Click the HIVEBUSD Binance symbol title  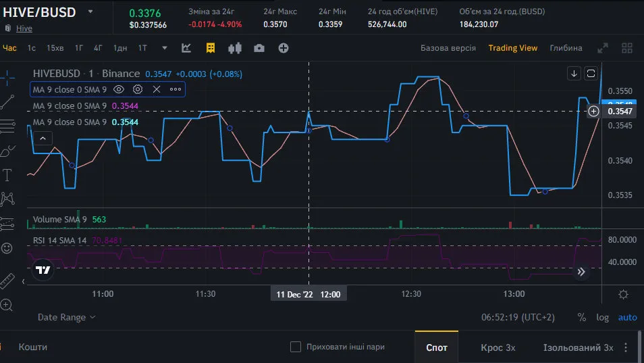tap(86, 74)
